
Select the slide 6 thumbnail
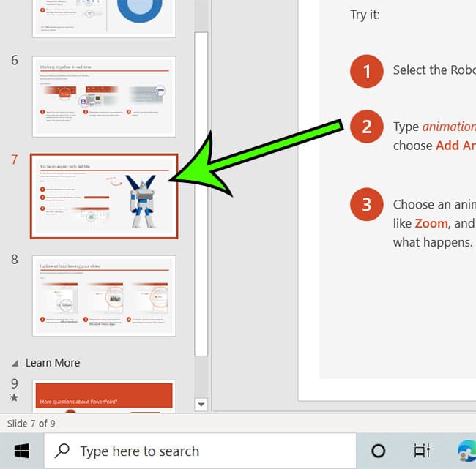coord(104,97)
